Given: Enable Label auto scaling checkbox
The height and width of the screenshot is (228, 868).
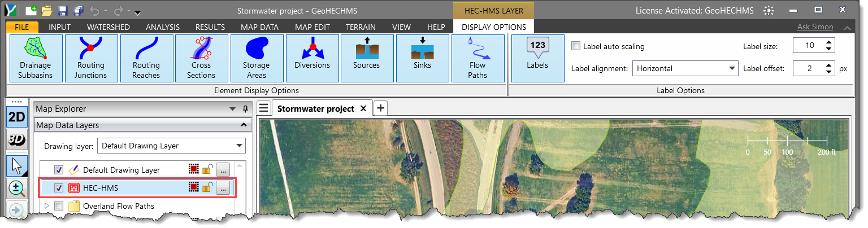Looking at the screenshot, I should click(576, 46).
